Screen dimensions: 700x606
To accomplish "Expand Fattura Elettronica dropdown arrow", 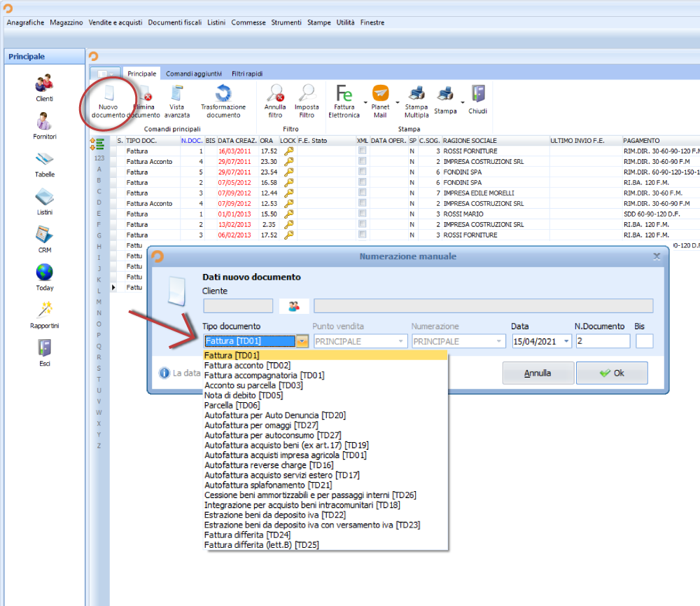I will point(365,103).
